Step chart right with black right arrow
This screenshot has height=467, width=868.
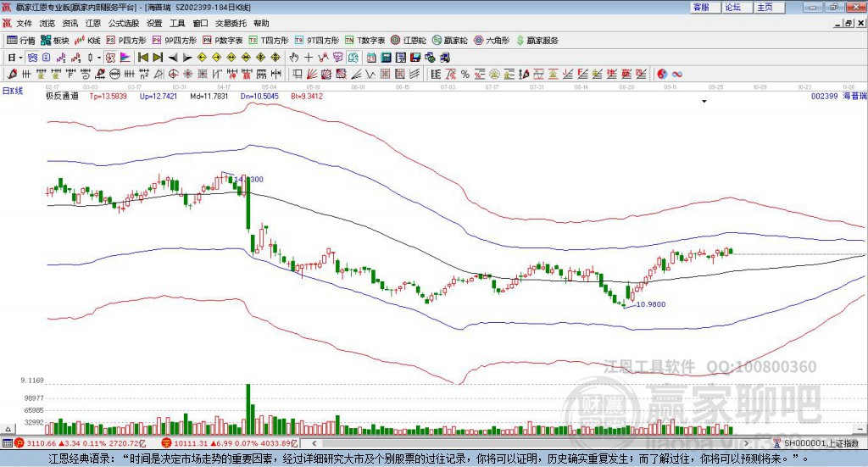pos(187,58)
